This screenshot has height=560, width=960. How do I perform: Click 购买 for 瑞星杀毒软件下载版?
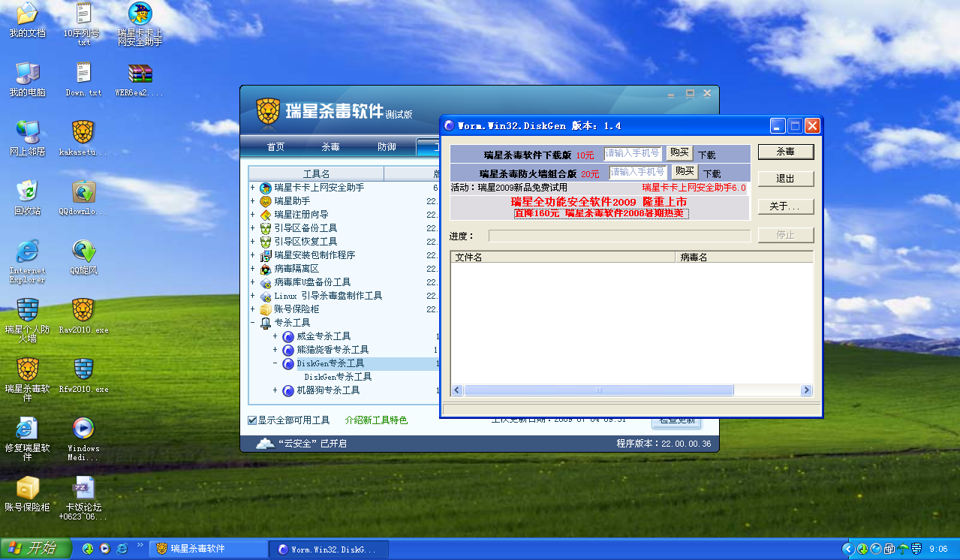coord(680,153)
